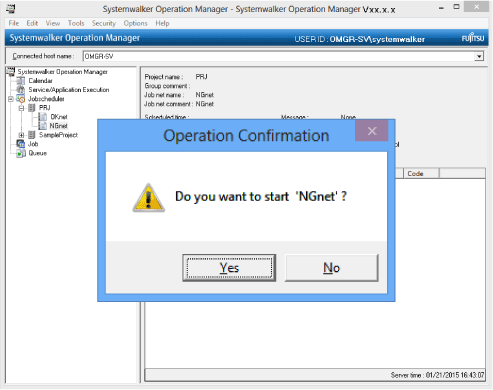Click the application icon in title bar
Viewport: 493px width, 390px height.
(x=11, y=9)
